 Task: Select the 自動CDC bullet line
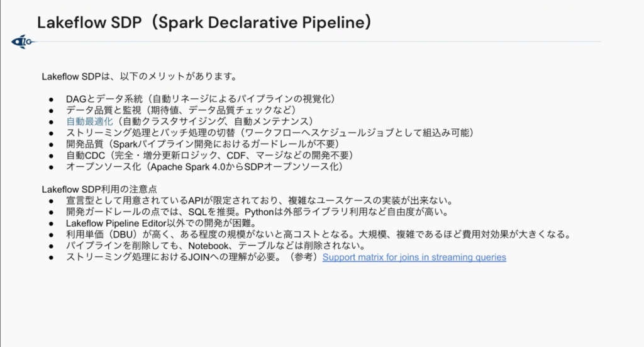pos(209,155)
